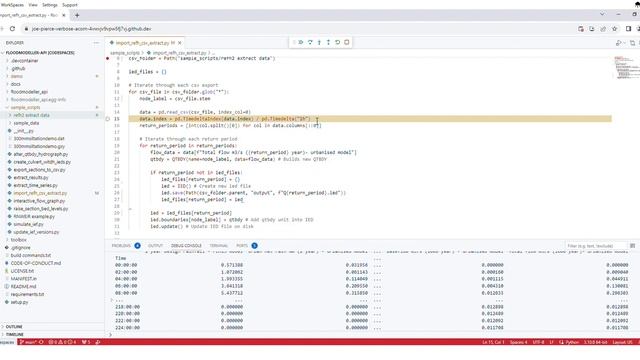Click the debug Step Out icon
Image resolution: width=640 pixels, height=360 pixels.
[328, 42]
